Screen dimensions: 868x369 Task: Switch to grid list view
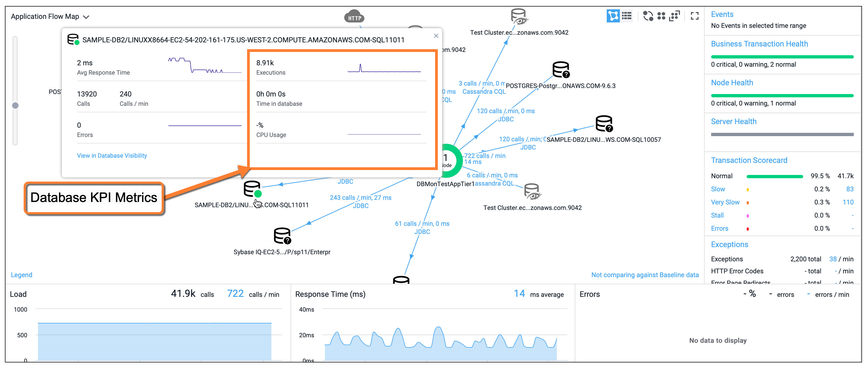point(627,16)
